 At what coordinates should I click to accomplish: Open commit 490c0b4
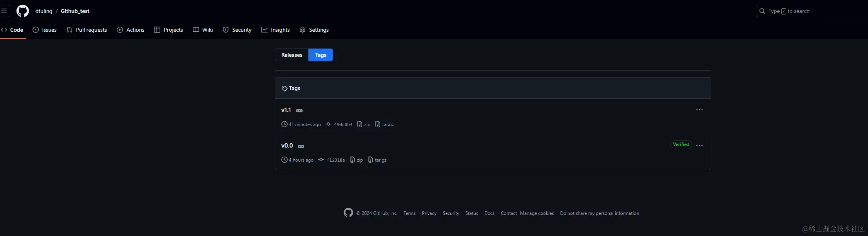tap(343, 124)
